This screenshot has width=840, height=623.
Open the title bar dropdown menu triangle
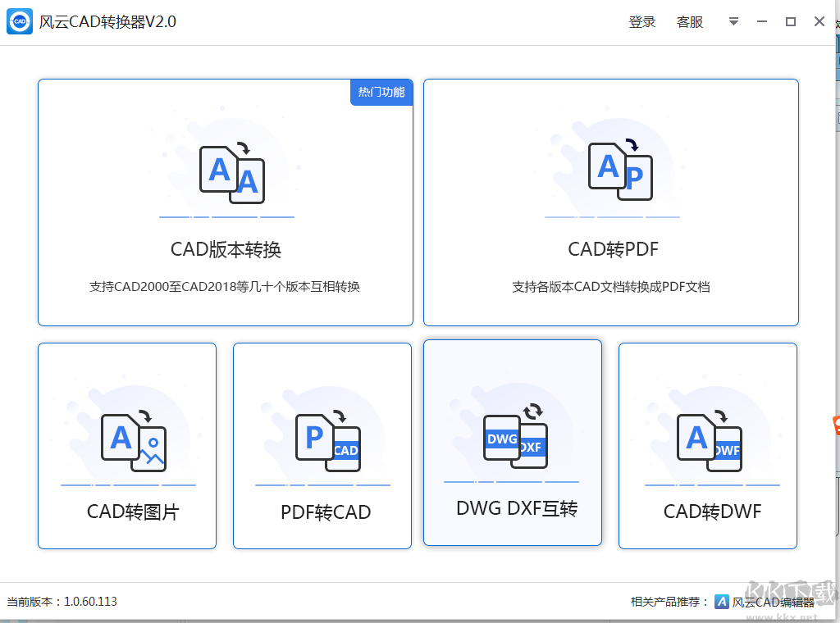tap(734, 22)
